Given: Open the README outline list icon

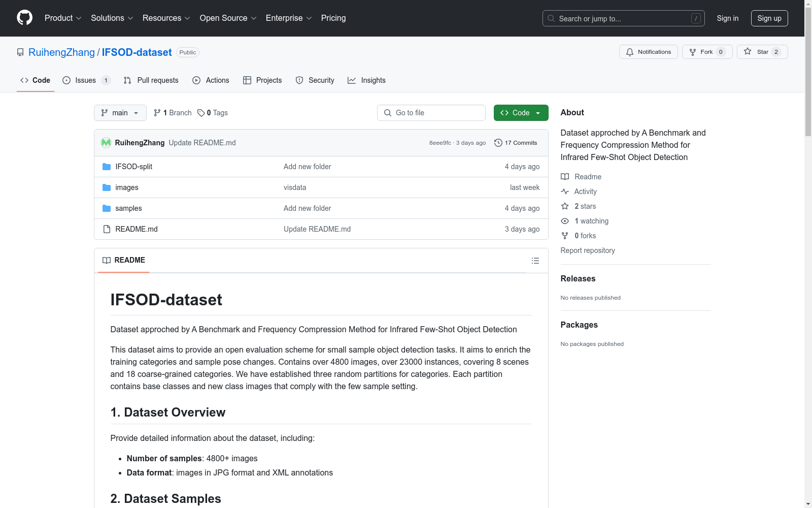Looking at the screenshot, I should point(535,261).
